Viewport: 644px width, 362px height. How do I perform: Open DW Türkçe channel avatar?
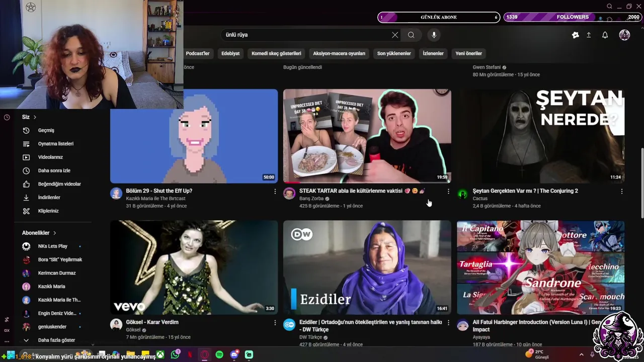tap(289, 325)
